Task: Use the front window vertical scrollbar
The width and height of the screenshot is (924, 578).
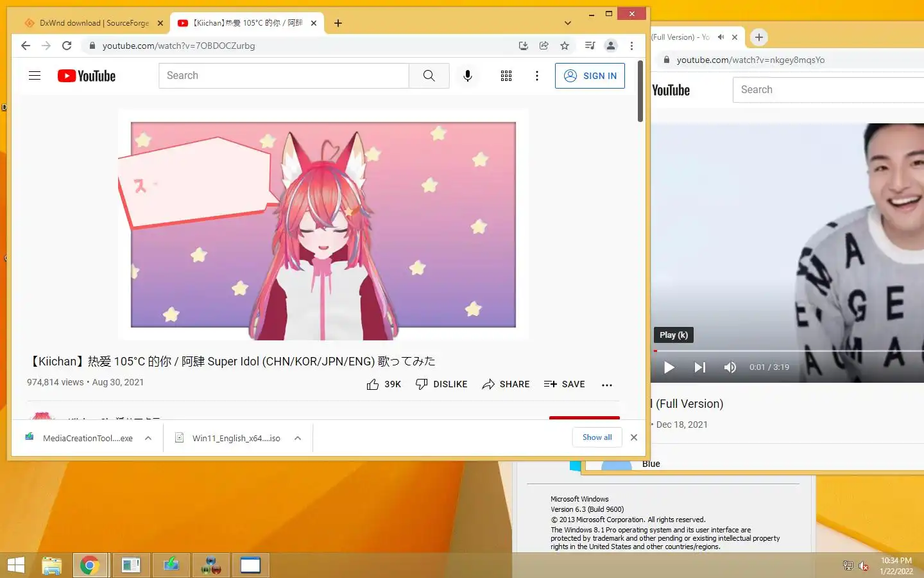Action: (640, 91)
